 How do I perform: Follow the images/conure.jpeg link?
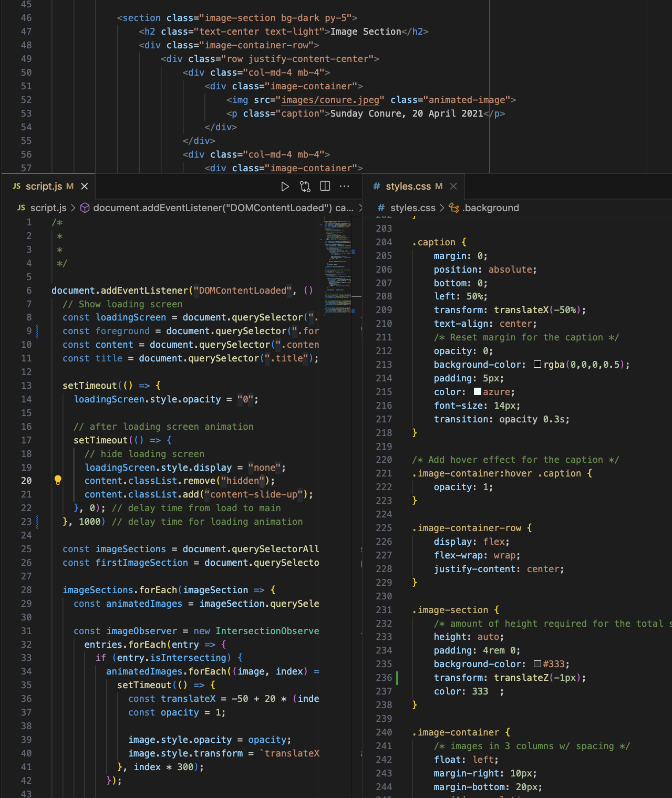pyautogui.click(x=330, y=100)
